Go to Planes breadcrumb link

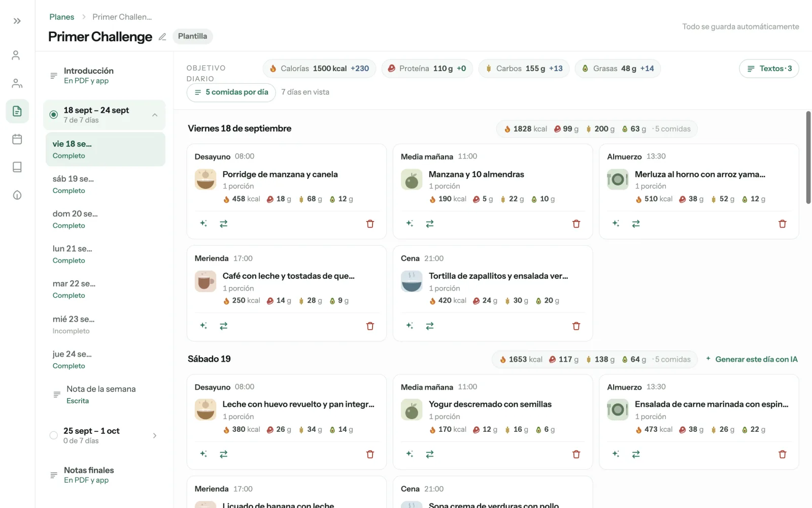62,17
